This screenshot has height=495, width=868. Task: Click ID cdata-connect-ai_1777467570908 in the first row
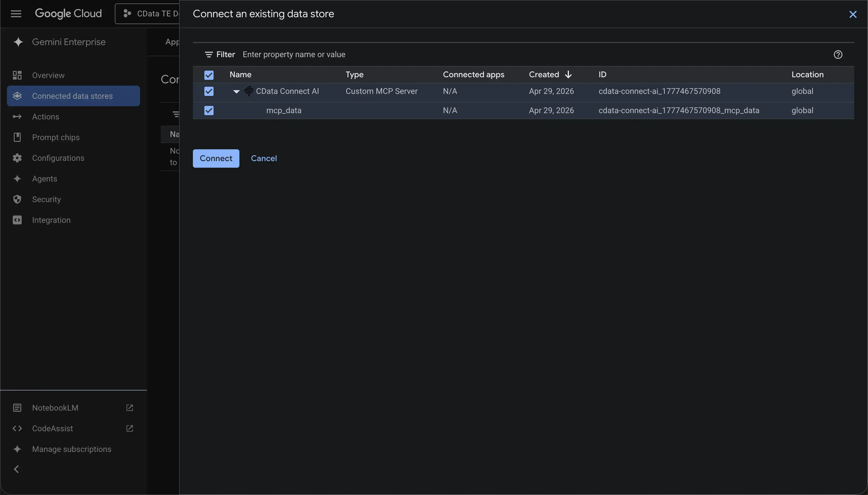point(659,91)
